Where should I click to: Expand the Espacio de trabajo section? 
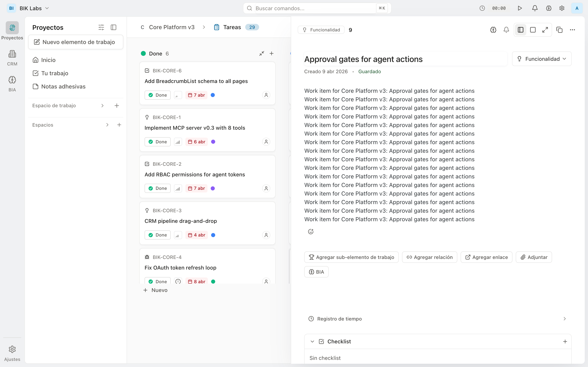(x=102, y=106)
